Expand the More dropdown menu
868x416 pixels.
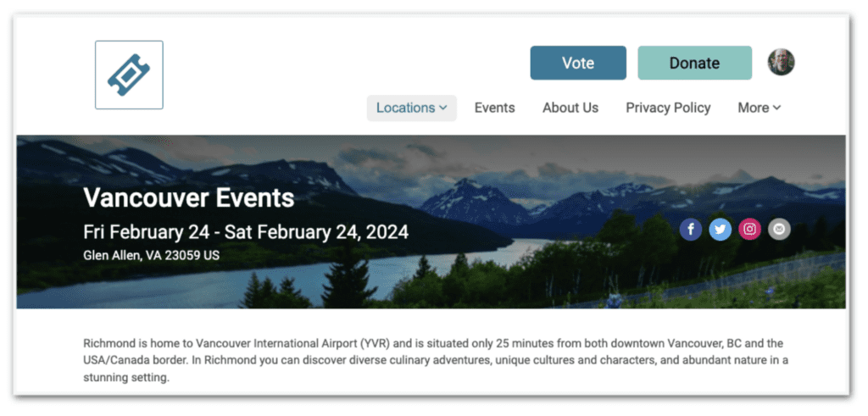pos(759,108)
